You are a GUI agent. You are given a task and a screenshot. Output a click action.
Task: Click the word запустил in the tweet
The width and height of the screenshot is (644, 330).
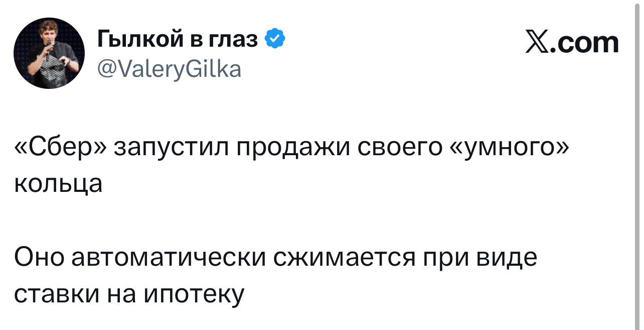point(171,149)
